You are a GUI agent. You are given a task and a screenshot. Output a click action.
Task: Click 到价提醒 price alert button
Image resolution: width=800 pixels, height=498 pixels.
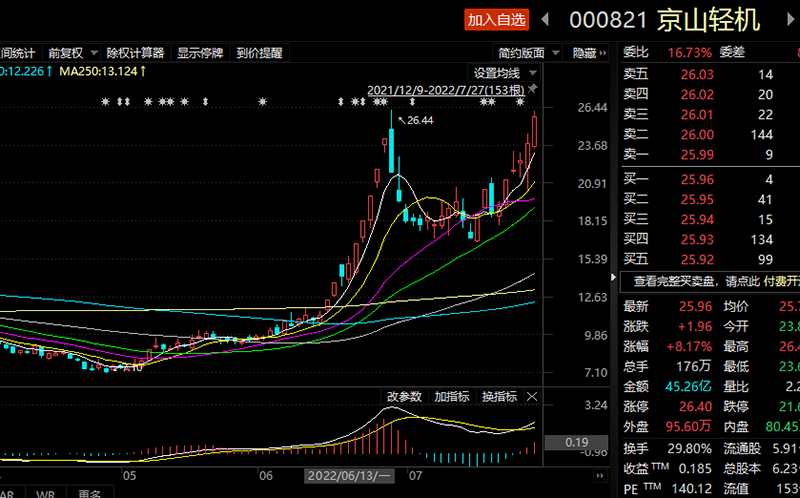pos(260,53)
